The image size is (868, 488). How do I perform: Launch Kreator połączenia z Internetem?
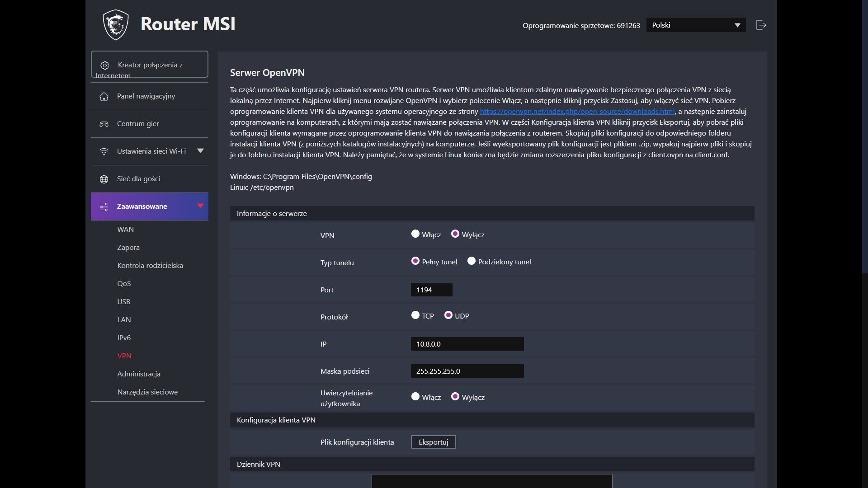[150, 64]
